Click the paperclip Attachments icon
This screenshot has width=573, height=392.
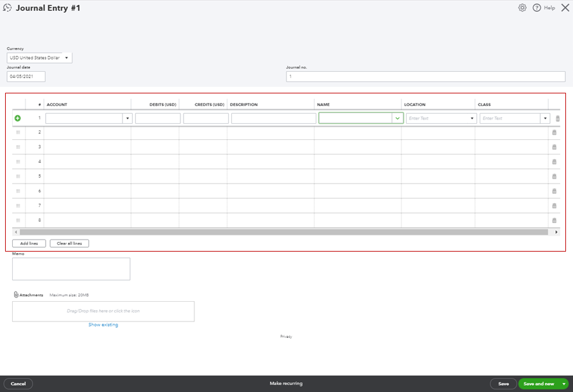click(x=15, y=294)
